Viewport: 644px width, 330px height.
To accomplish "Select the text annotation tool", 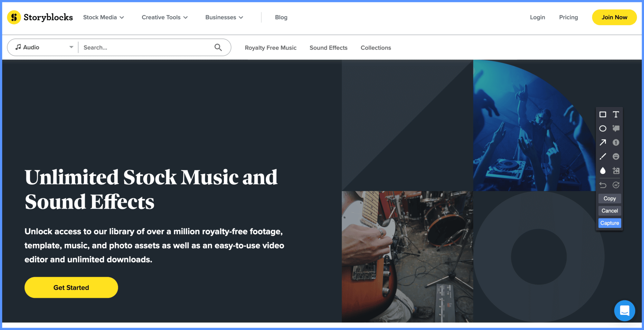I will coord(616,114).
